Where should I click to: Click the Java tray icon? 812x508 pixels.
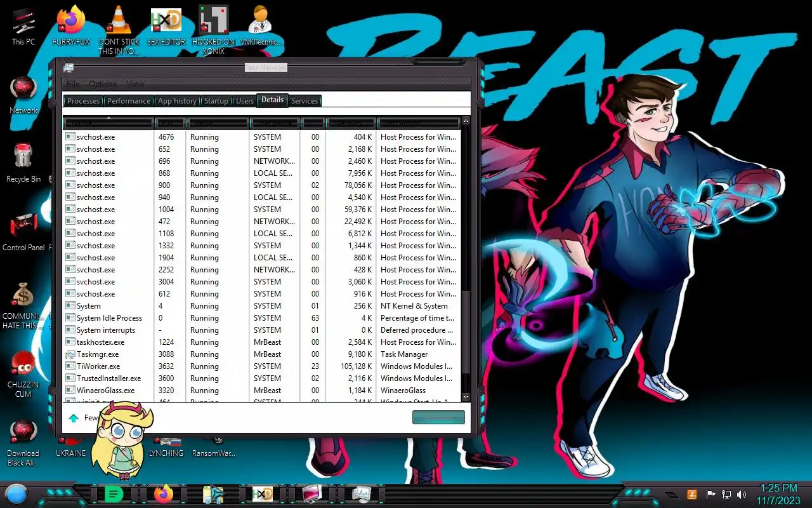coord(692,494)
